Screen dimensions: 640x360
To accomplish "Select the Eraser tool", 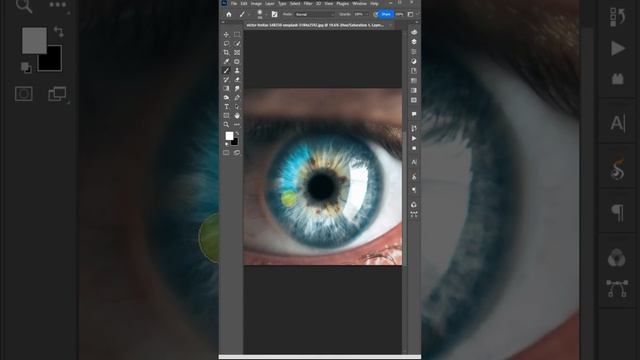I will click(x=237, y=80).
